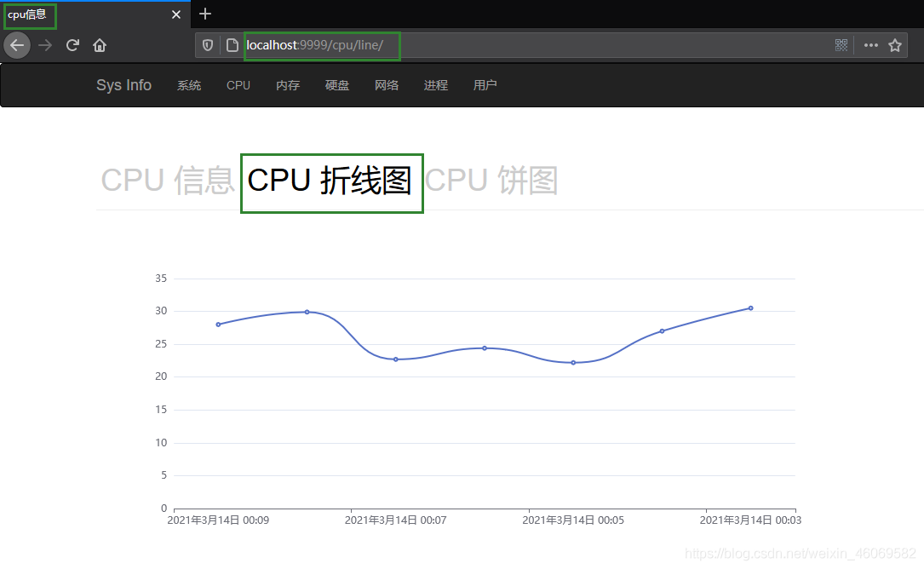The image size is (924, 569).
Task: Go back using the browser back arrow
Action: tap(17, 45)
